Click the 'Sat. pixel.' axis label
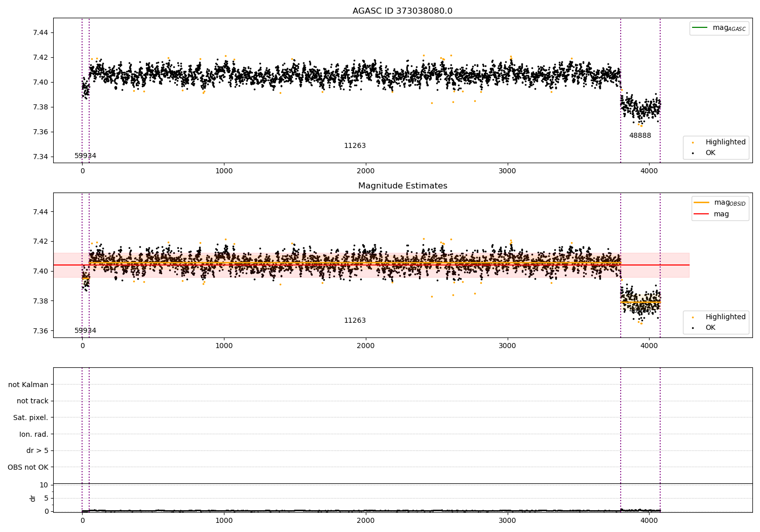 coord(30,418)
